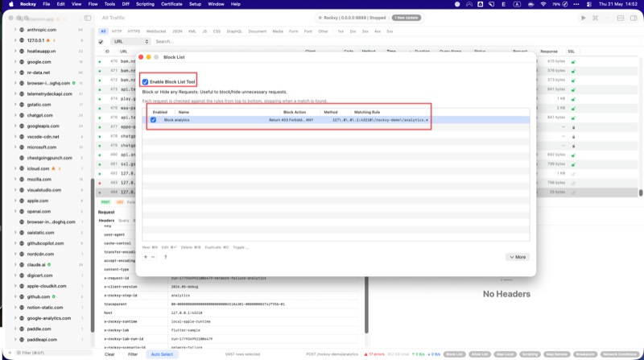Toggle the Auto Select button
Screen dimensions: 644x360
(162, 354)
